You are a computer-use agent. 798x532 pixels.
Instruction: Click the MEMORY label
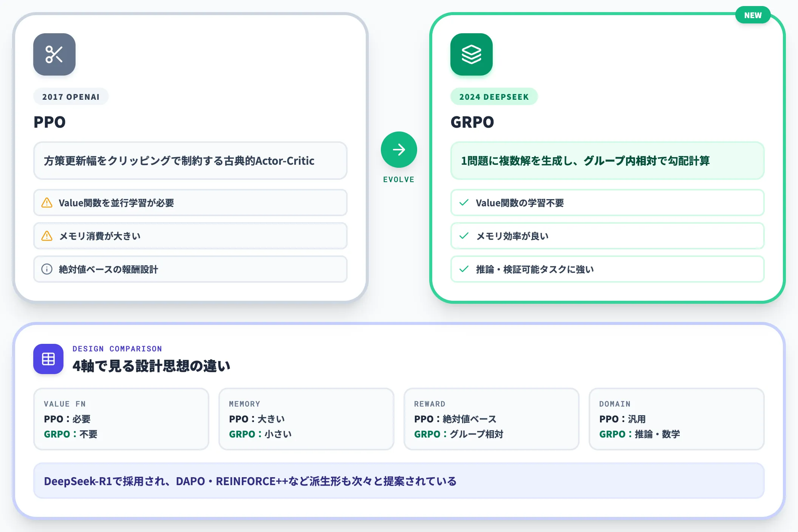coord(244,404)
